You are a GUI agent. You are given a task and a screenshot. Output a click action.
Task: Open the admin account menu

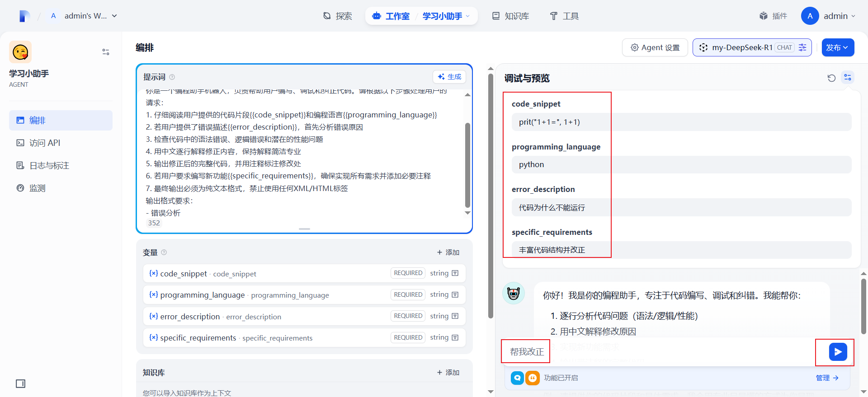pos(829,16)
